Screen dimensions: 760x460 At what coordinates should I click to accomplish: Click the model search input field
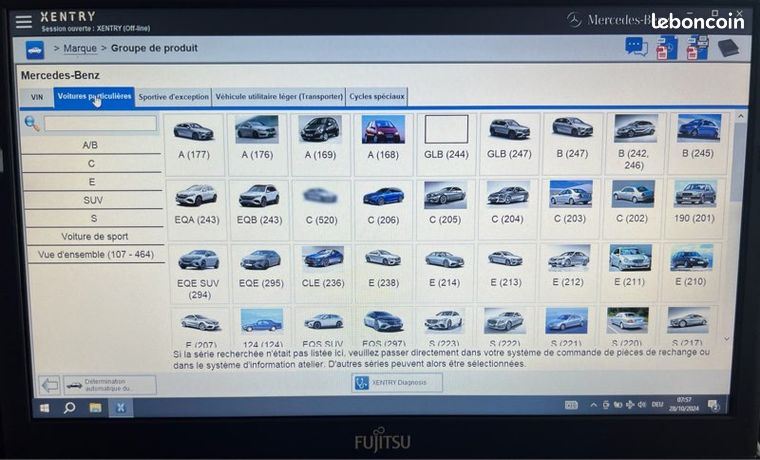101,123
